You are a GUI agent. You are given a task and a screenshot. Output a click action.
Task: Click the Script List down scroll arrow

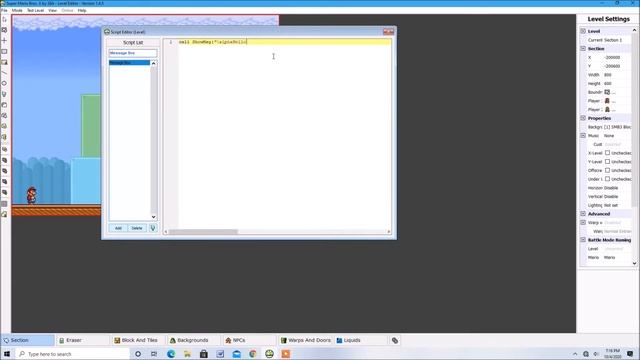pos(153,217)
